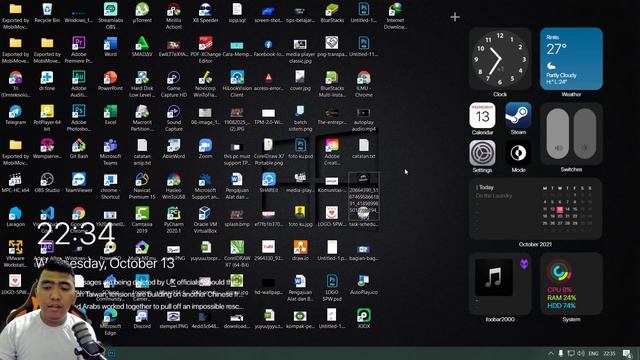Select the Adobe Creative Cloud icon

[332, 151]
